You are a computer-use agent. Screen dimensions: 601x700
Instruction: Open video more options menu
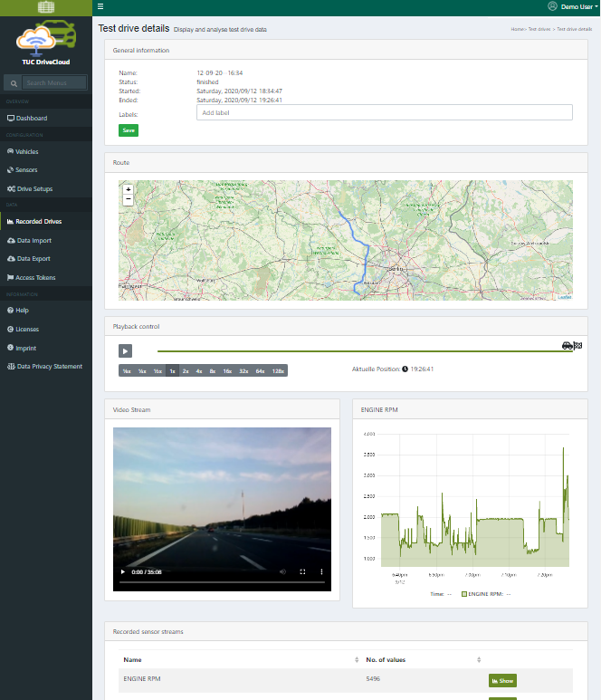click(x=321, y=571)
